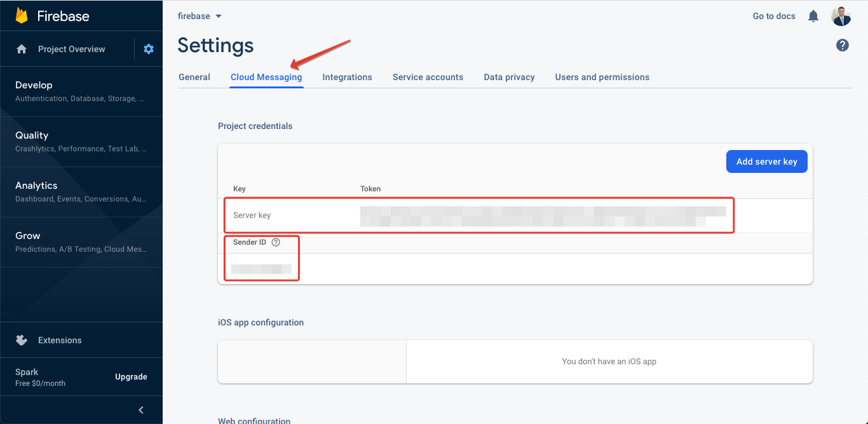The image size is (868, 424).
Task: Click the Extensions puzzle icon
Action: coord(22,340)
